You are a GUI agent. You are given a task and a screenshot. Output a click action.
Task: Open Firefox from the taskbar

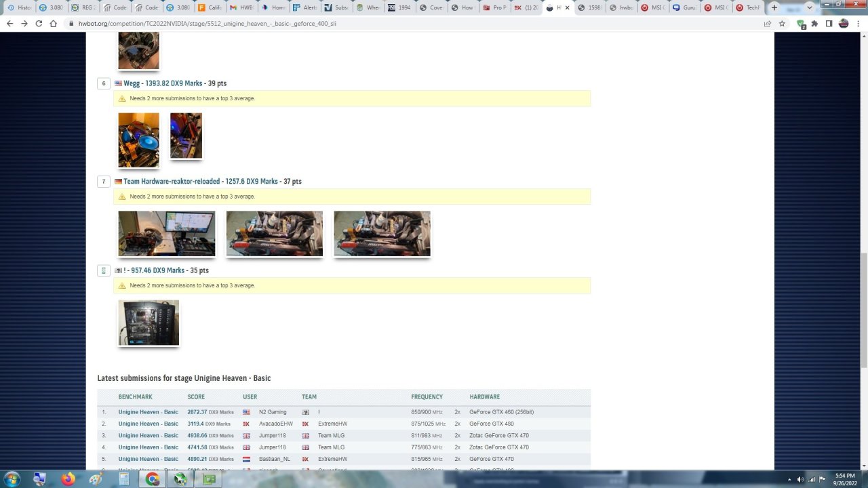tap(68, 479)
